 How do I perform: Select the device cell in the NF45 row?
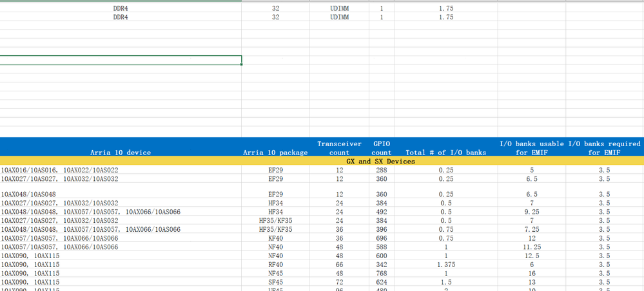(30, 274)
